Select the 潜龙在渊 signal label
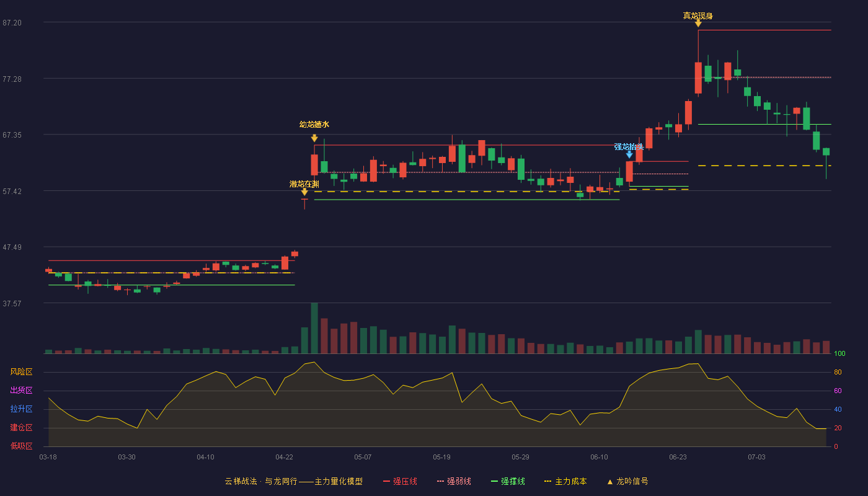Screen dimensions: 868x496 pos(304,184)
